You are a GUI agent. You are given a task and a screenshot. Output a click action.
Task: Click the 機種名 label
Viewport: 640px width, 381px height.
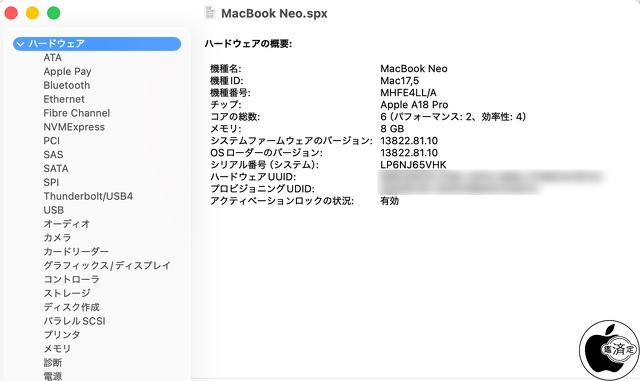pos(226,69)
